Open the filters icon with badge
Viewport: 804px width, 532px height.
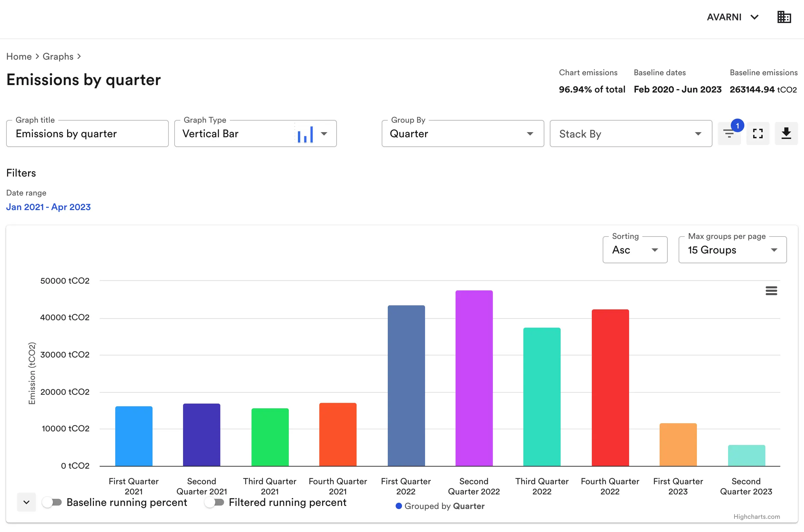pos(729,134)
